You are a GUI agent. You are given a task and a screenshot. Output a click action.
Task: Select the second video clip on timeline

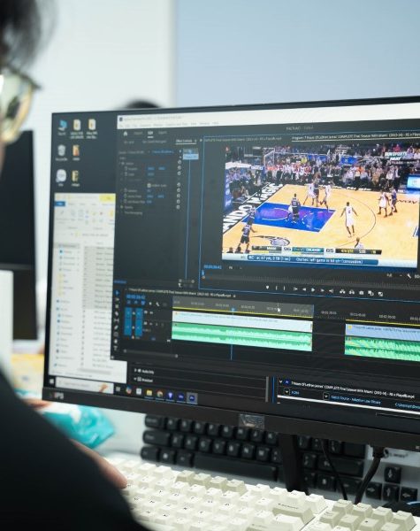(x=383, y=334)
